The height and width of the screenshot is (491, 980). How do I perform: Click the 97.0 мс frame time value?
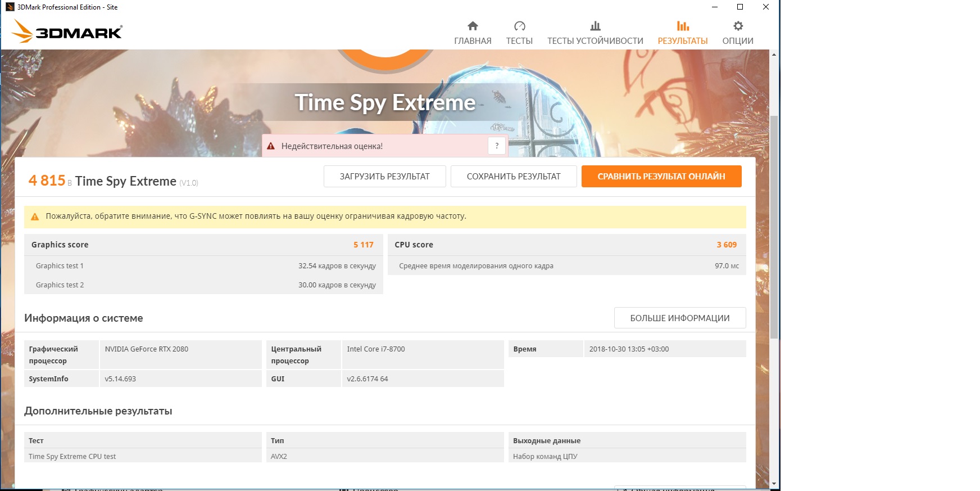(x=727, y=266)
